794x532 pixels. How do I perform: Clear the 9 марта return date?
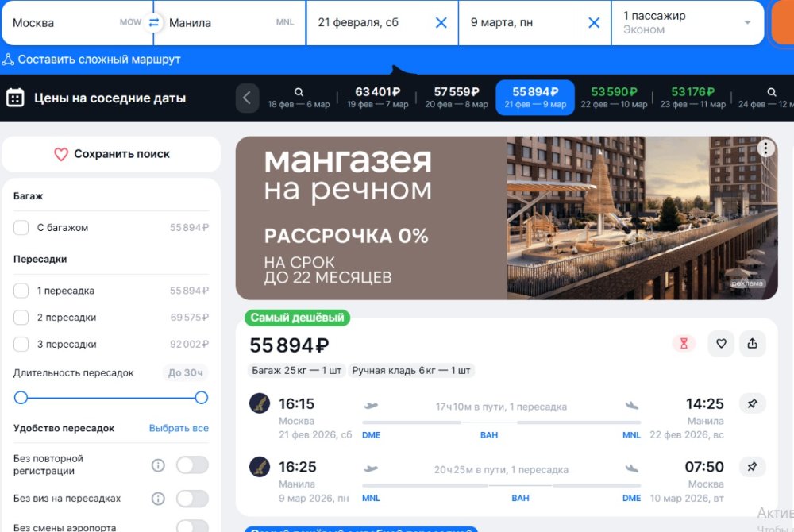pyautogui.click(x=594, y=23)
